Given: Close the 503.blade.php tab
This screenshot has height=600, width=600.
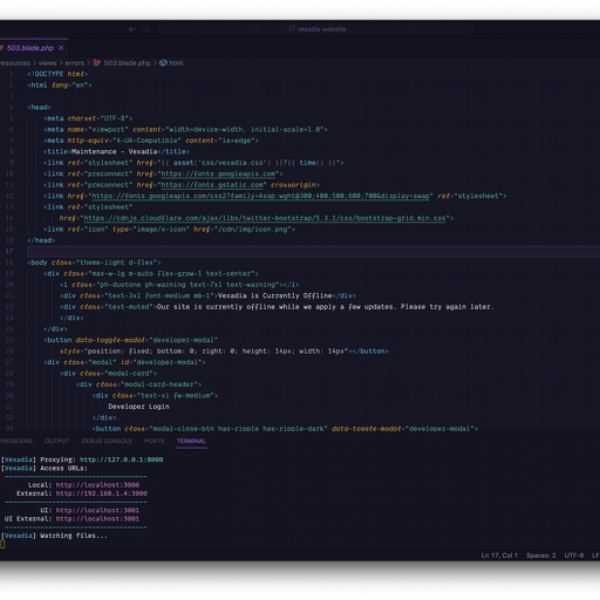Looking at the screenshot, I should pos(61,48).
